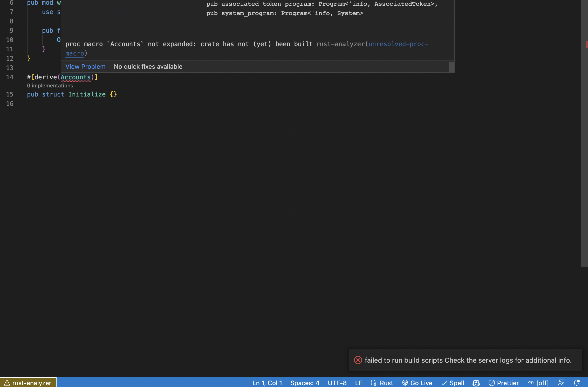Click the hover popup scrollbar thumb
Viewport: 588px width, 387px height.
tap(452, 67)
